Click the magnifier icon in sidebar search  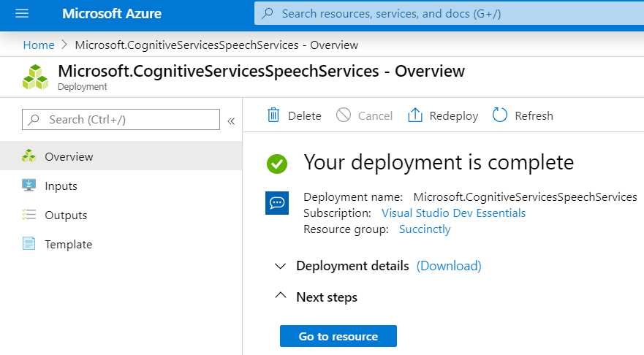click(x=34, y=119)
